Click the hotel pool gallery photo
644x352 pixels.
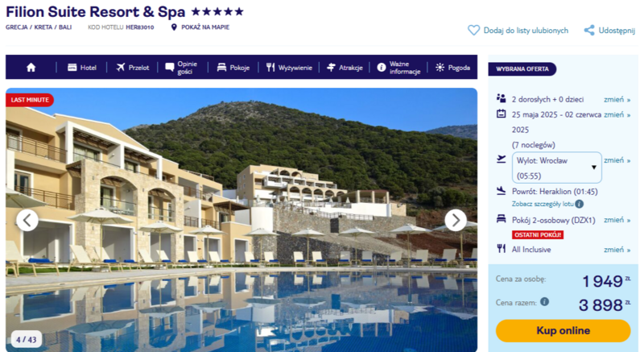click(242, 220)
